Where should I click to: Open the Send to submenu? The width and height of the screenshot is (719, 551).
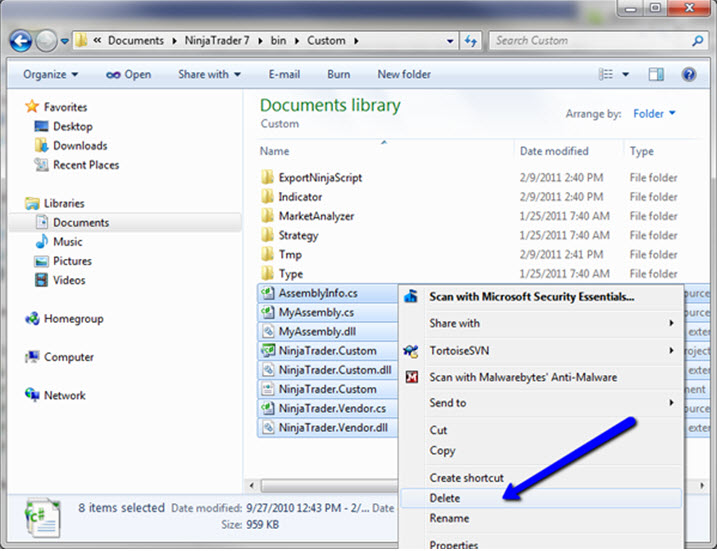(x=541, y=403)
